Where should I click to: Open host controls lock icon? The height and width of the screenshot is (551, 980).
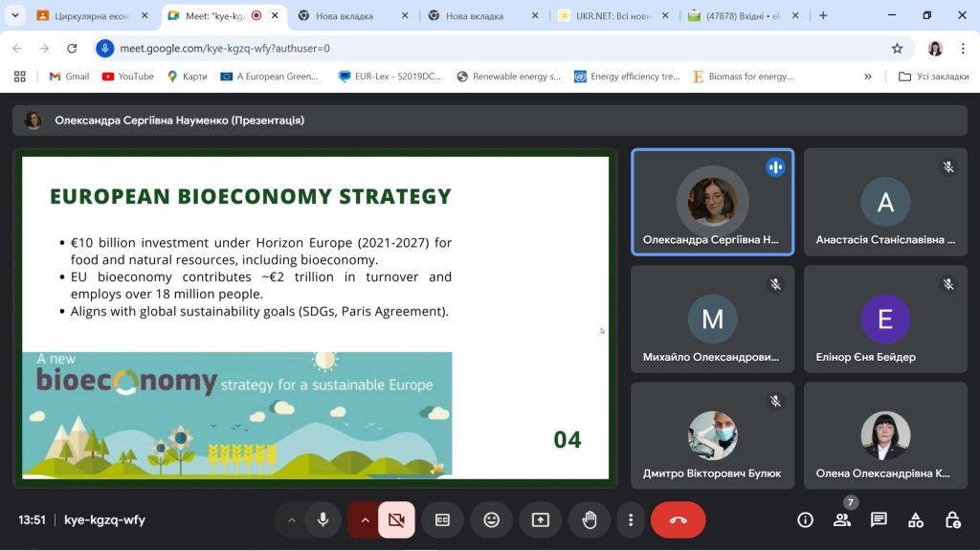coord(952,519)
